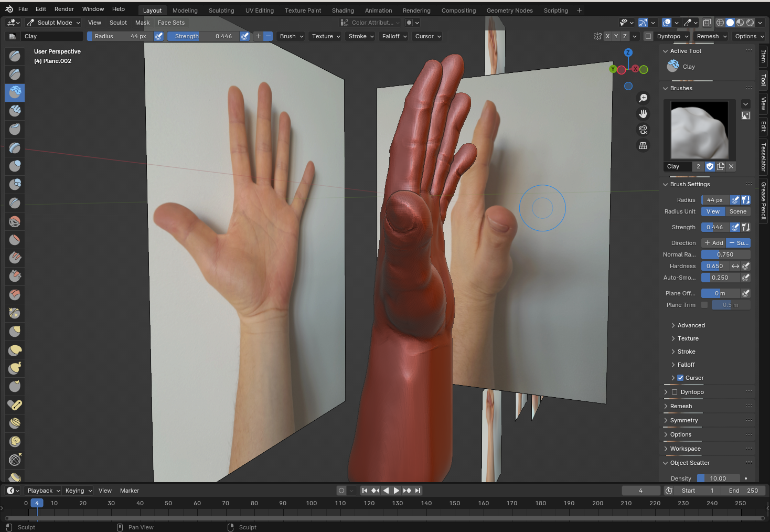
Task: Open the Mask menu
Action: 142,23
